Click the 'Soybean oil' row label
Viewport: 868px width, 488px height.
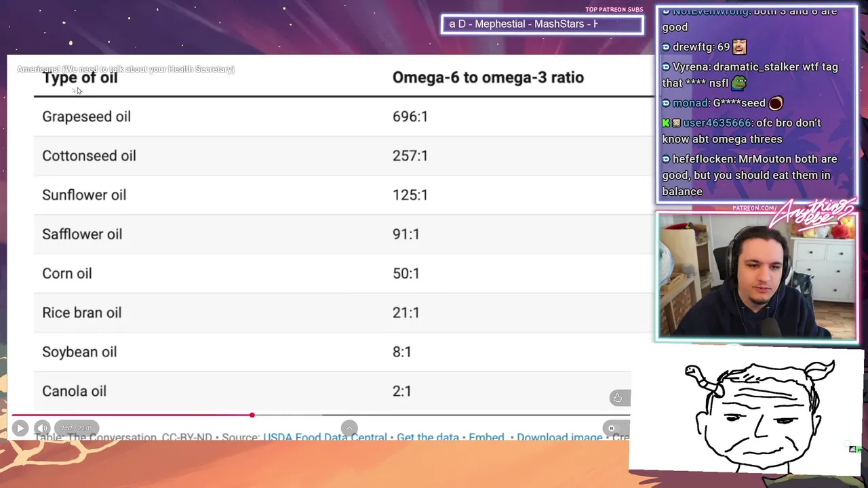pyautogui.click(x=79, y=352)
